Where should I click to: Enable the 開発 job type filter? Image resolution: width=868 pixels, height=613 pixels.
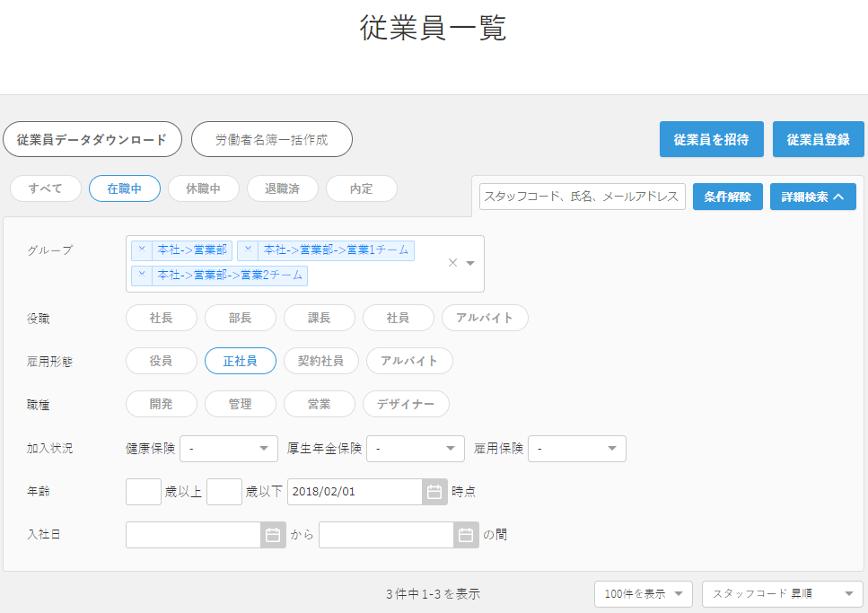click(x=161, y=404)
